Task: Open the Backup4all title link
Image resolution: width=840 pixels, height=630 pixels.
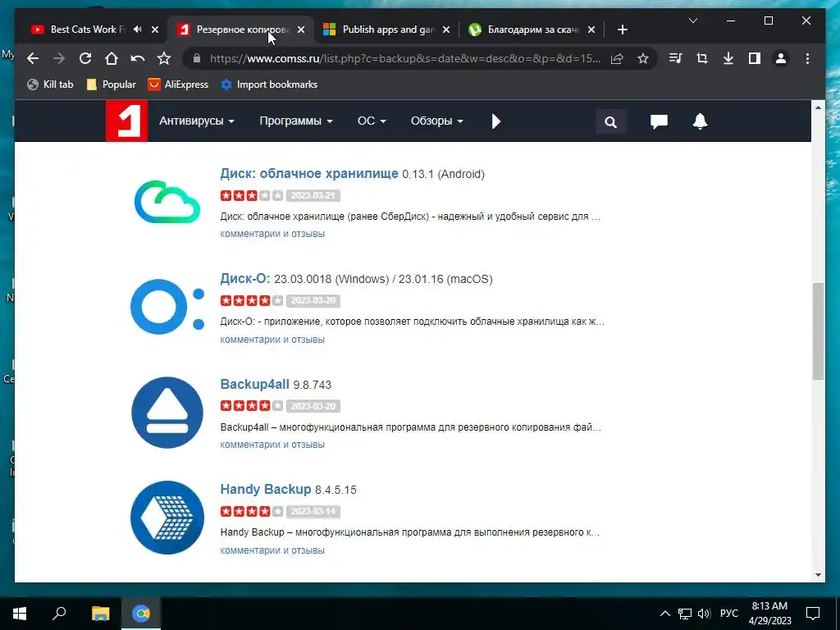Action: (x=254, y=384)
